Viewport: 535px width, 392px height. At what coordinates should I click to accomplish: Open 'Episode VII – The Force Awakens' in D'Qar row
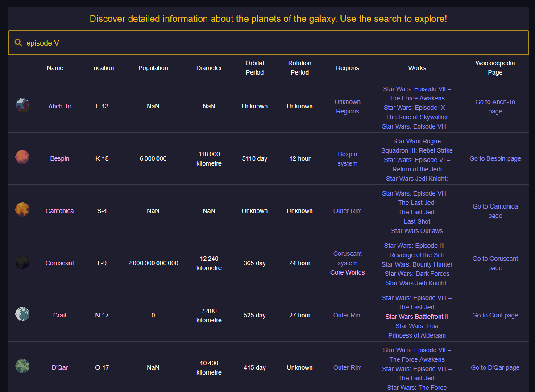417,355
